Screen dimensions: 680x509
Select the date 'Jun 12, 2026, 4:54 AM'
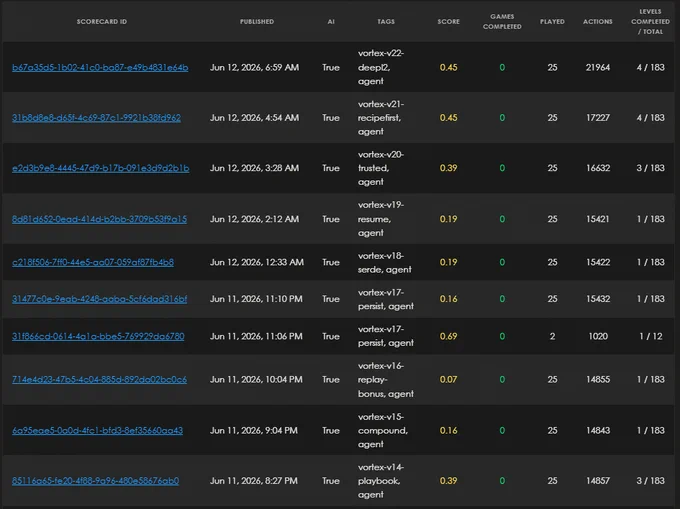coord(254,117)
